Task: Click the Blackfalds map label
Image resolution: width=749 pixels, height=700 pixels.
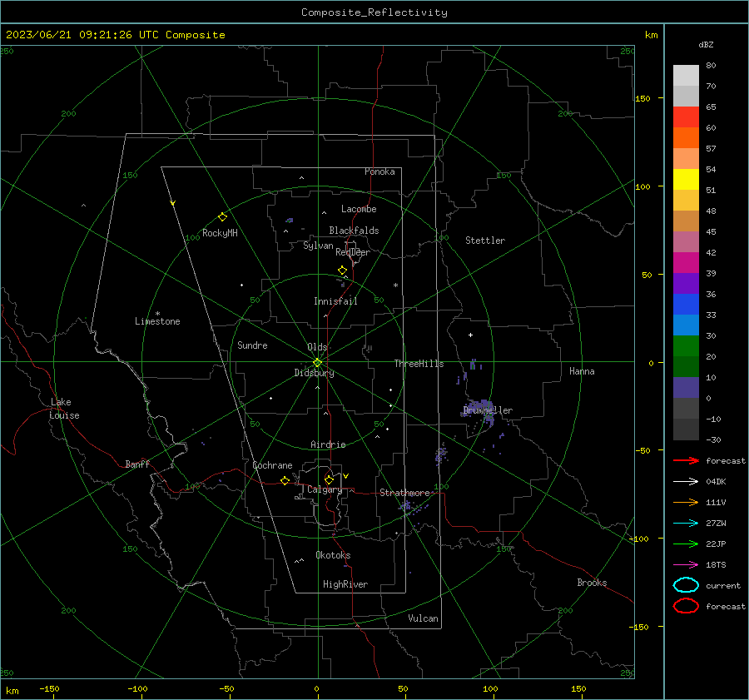Action: [354, 231]
